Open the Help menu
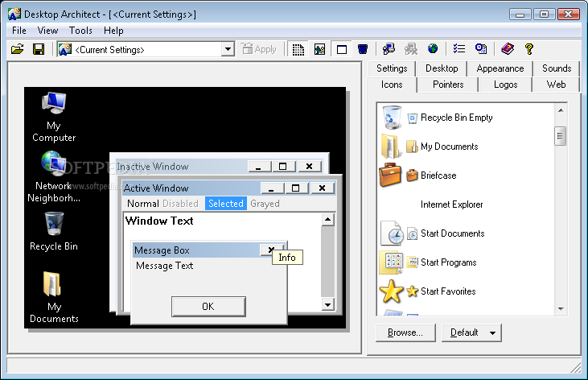 click(x=113, y=31)
